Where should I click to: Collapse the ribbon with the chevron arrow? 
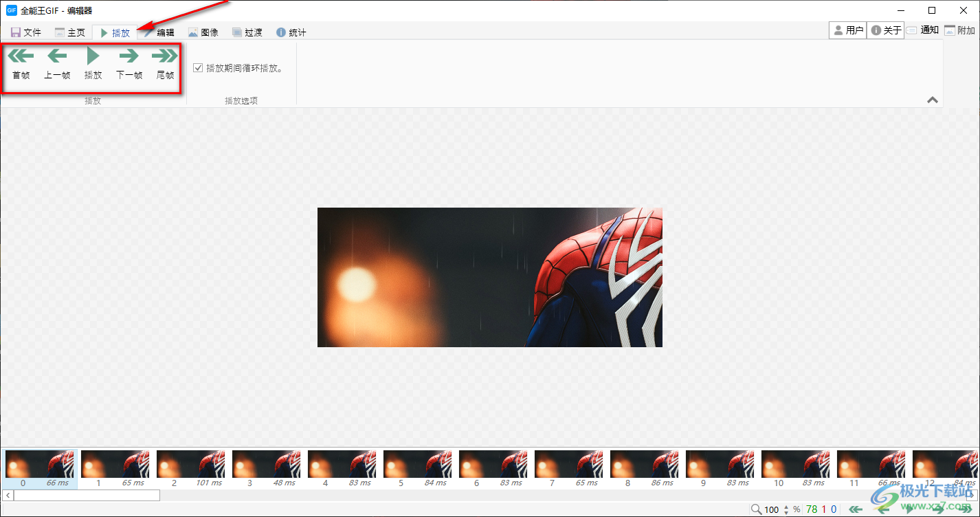(x=933, y=100)
